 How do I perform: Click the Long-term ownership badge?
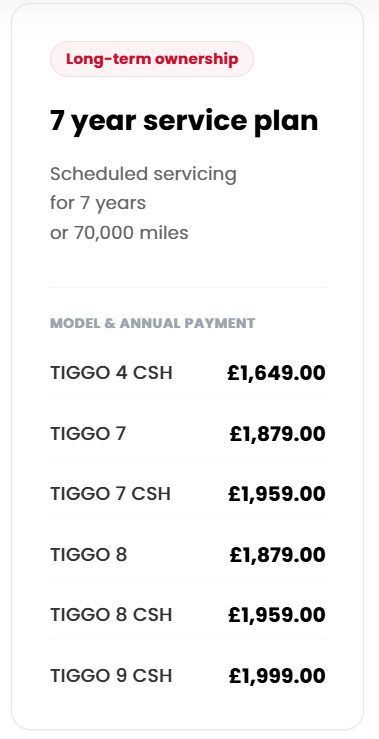[152, 59]
